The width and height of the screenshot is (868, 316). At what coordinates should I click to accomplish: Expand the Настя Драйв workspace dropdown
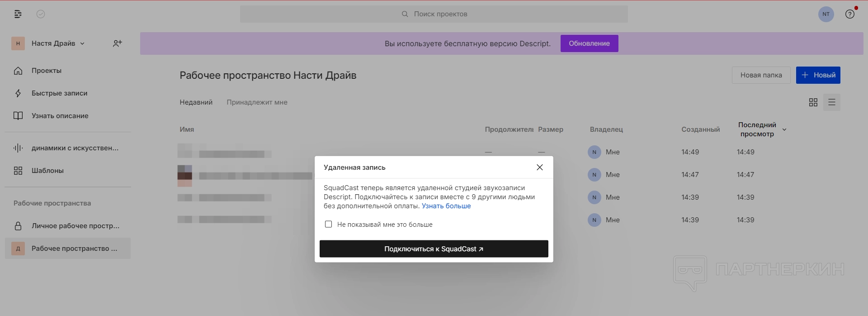(x=82, y=43)
